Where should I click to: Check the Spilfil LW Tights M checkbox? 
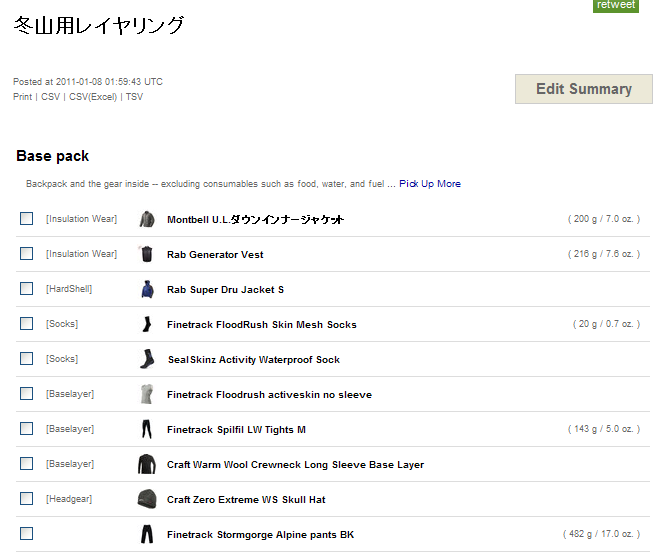pyautogui.click(x=26, y=429)
